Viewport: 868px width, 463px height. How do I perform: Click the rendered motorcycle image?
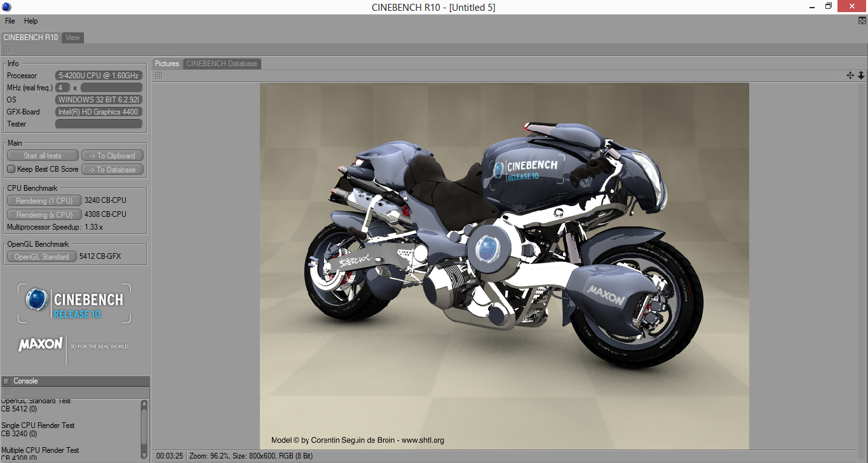pos(505,266)
